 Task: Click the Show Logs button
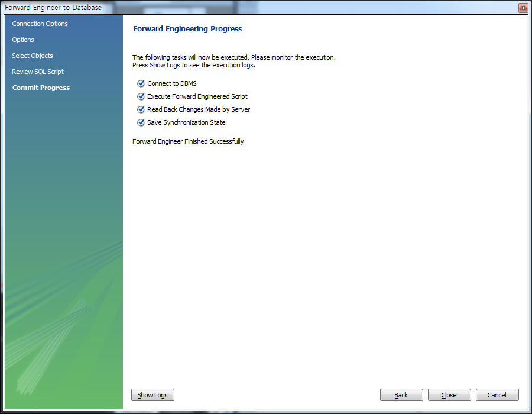point(153,395)
